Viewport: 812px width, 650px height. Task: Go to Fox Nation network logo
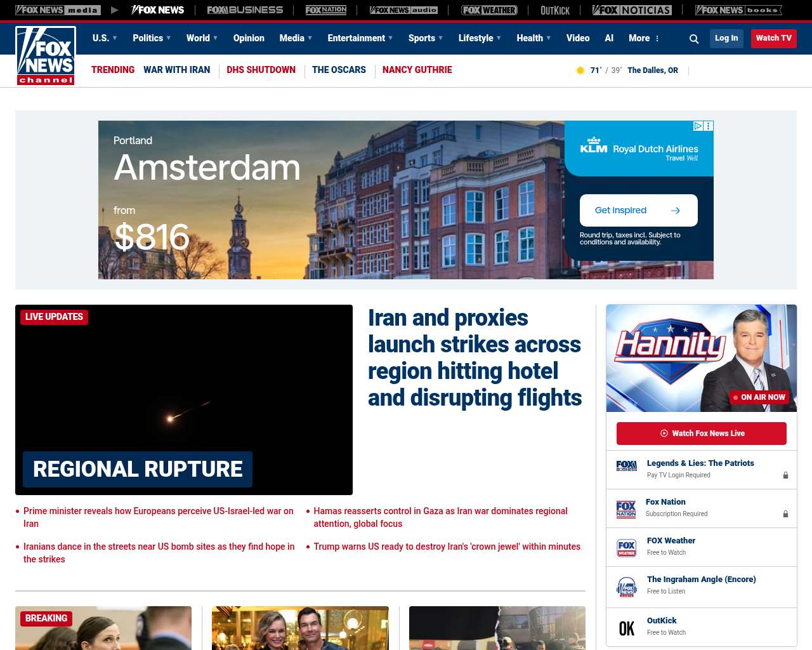(326, 10)
